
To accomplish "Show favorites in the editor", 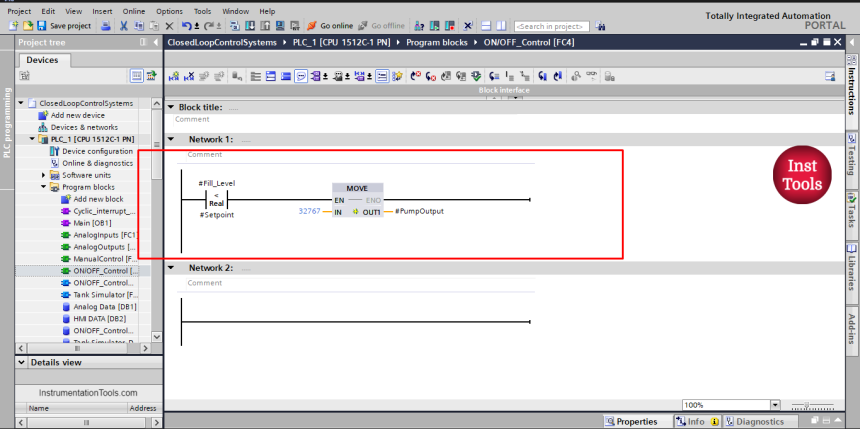I will pos(397,76).
